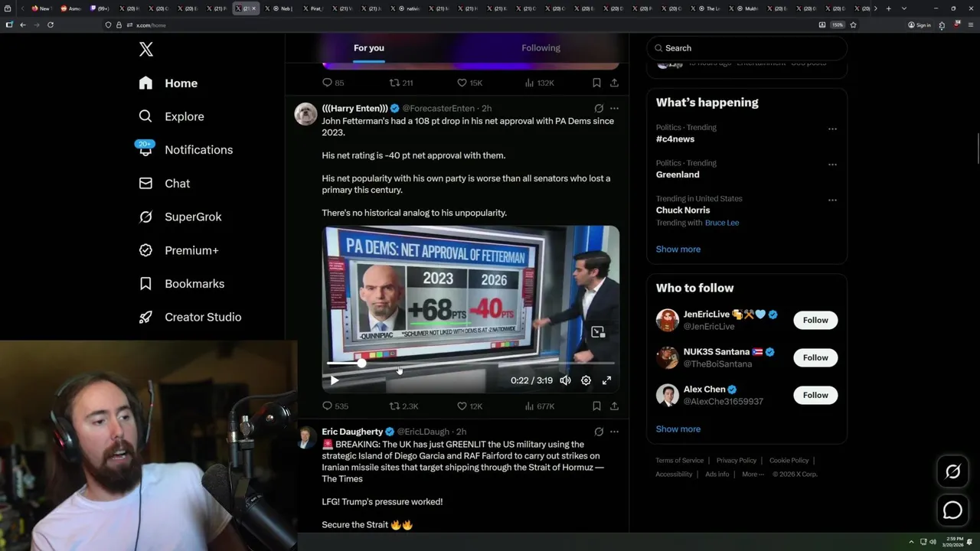Open system tray volume icon

point(933,542)
